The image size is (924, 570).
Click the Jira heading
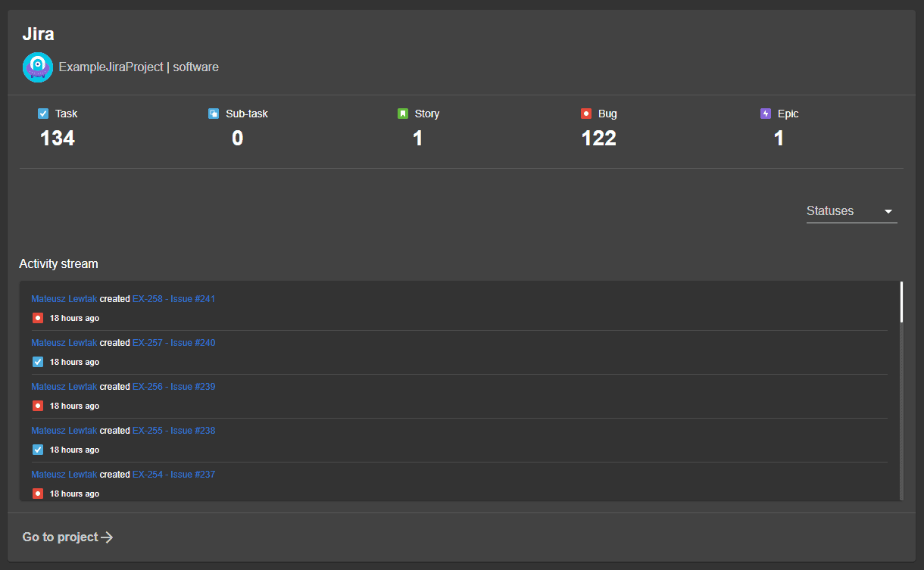(38, 34)
